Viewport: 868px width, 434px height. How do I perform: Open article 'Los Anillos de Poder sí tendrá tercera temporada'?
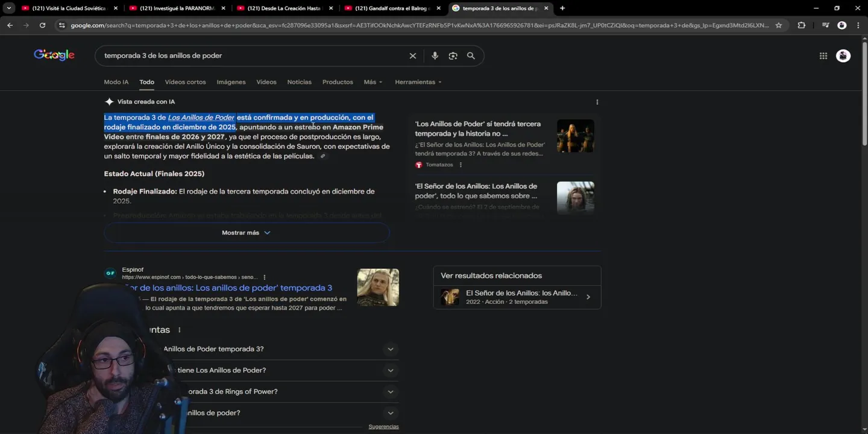point(477,128)
